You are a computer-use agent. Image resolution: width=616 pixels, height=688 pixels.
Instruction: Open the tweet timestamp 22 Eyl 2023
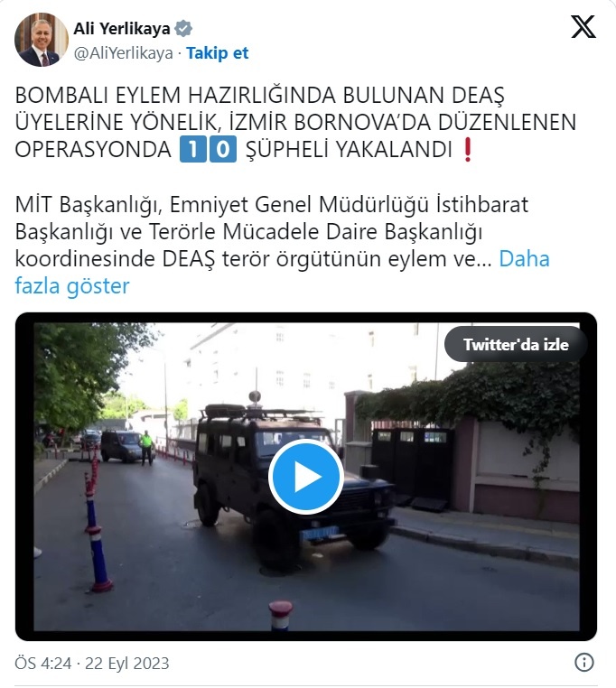126,663
